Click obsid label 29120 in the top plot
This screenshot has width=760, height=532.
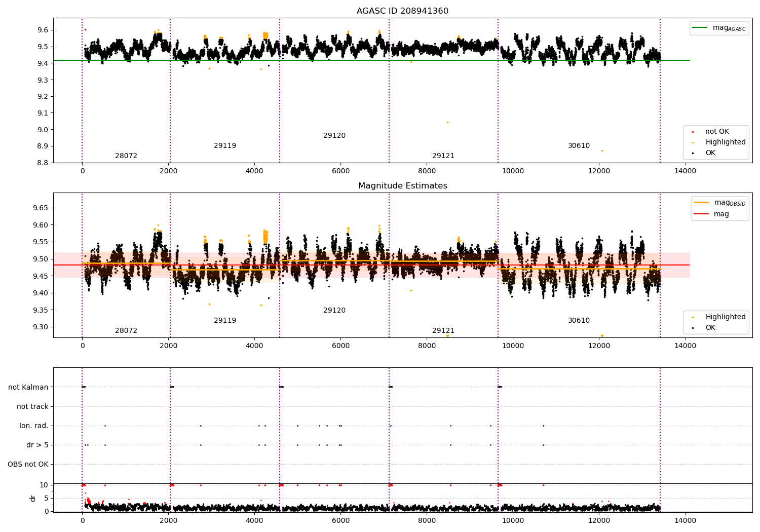coord(334,136)
